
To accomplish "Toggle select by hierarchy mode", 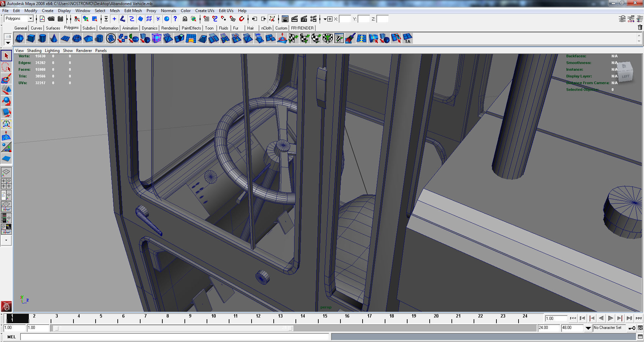I will click(x=77, y=19).
